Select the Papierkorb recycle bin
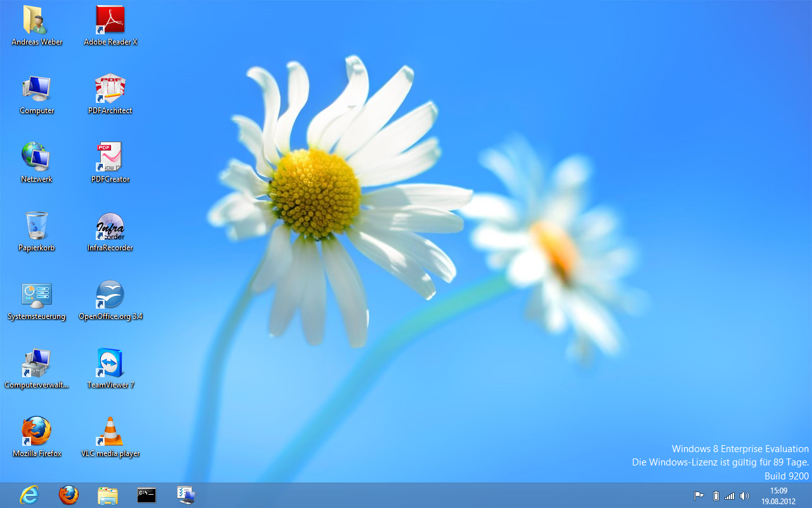Viewport: 812px width, 508px height. point(37,226)
